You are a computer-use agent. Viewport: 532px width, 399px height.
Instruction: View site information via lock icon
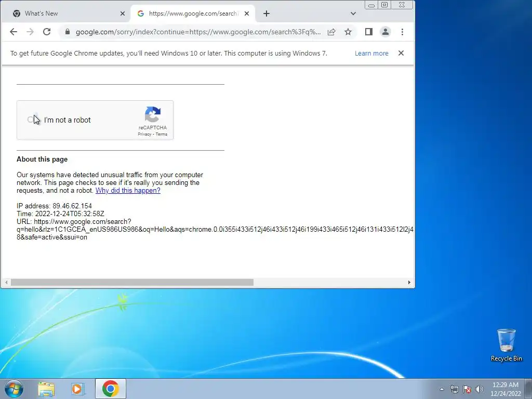(68, 32)
